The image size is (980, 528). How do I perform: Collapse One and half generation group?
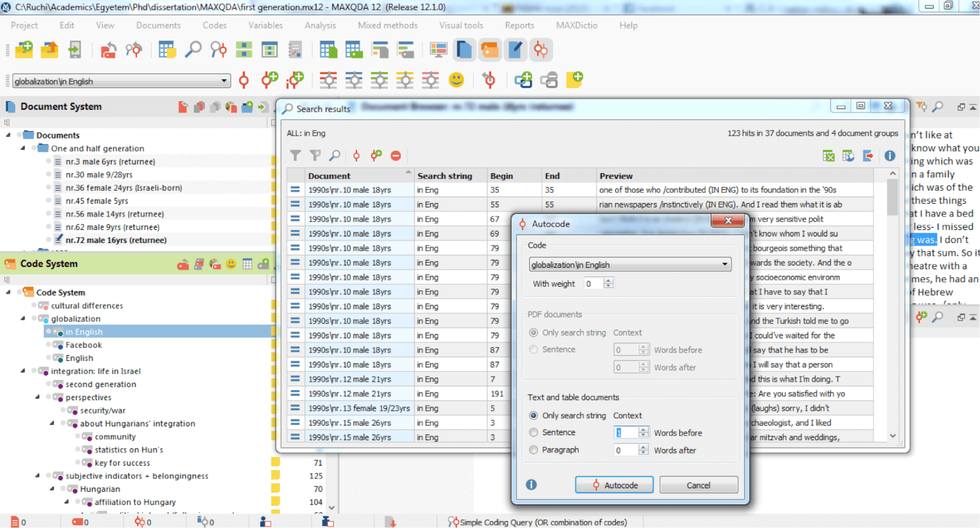(x=23, y=148)
